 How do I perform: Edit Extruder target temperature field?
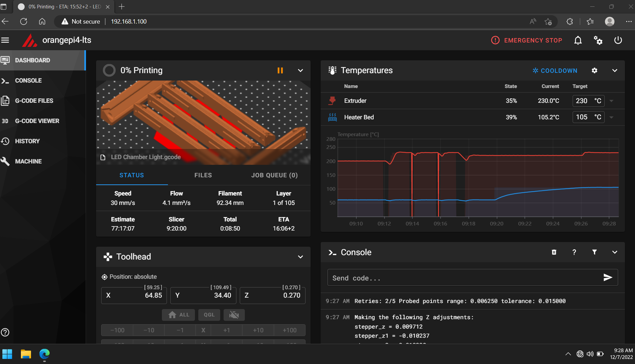click(588, 101)
